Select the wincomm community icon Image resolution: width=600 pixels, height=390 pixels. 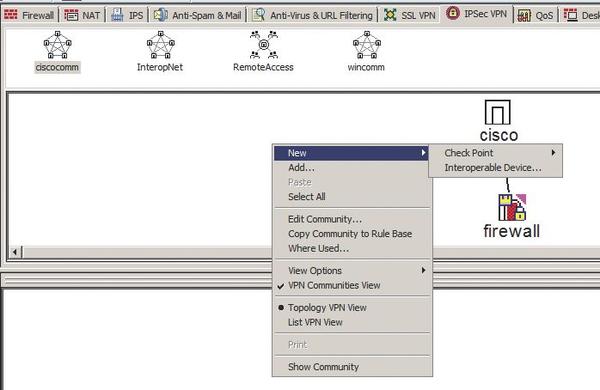click(367, 45)
